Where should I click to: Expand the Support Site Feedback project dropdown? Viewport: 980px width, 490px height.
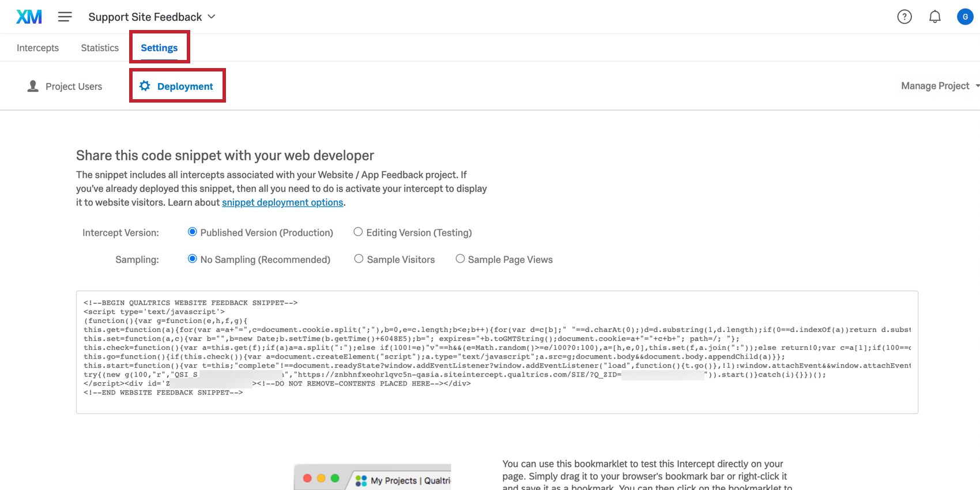152,17
